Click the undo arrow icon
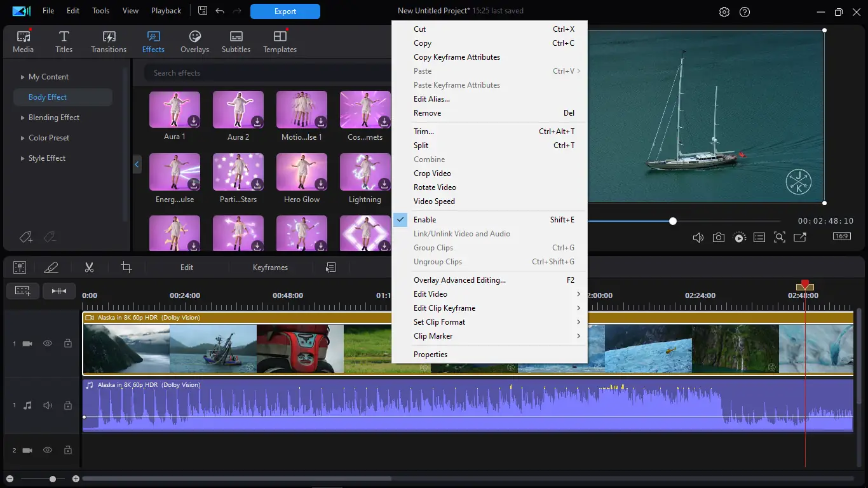This screenshot has width=868, height=488. click(220, 11)
